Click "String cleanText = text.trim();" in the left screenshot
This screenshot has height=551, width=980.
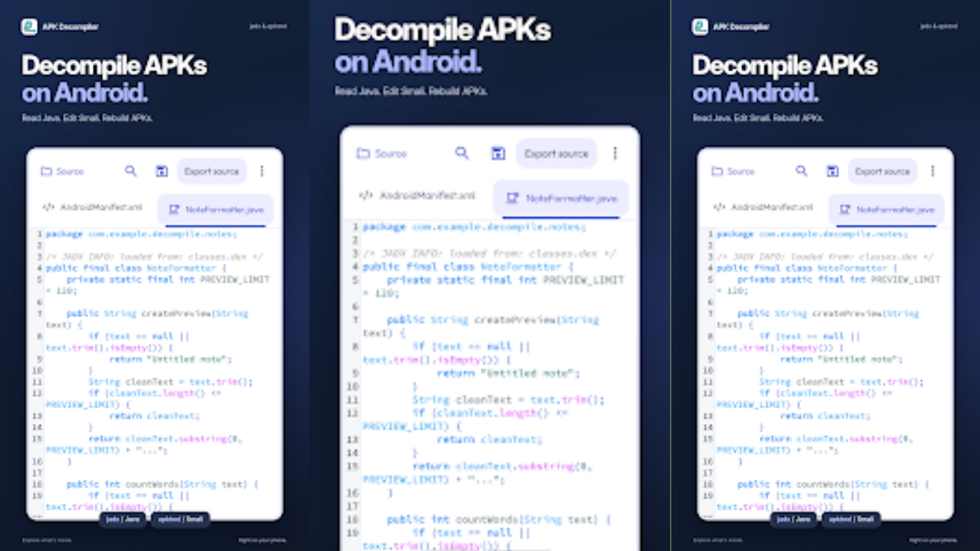[x=171, y=382]
